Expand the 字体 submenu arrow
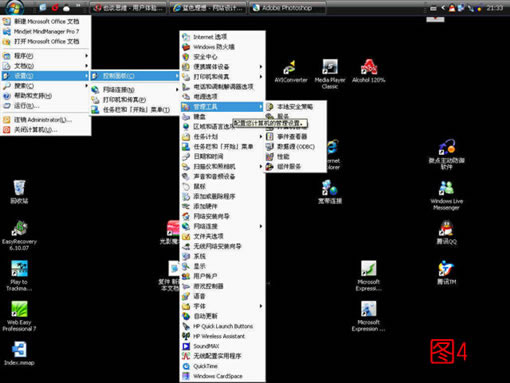The image size is (510, 383). [261, 306]
